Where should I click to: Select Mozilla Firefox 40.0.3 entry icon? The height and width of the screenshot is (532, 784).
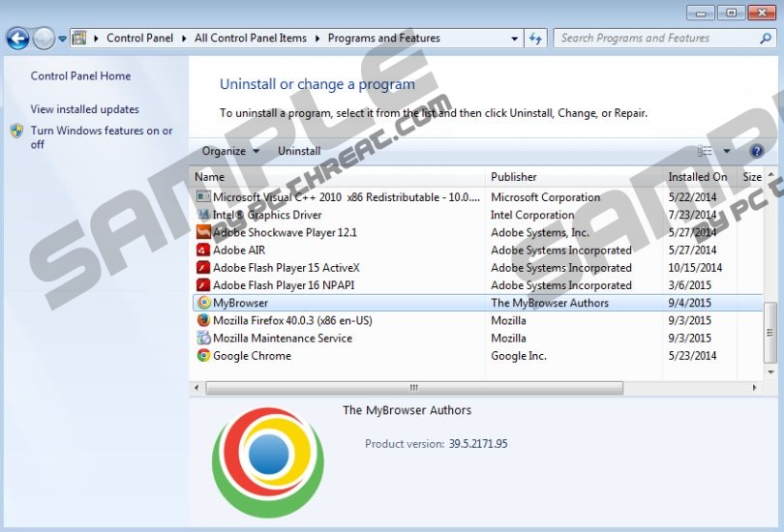[203, 320]
